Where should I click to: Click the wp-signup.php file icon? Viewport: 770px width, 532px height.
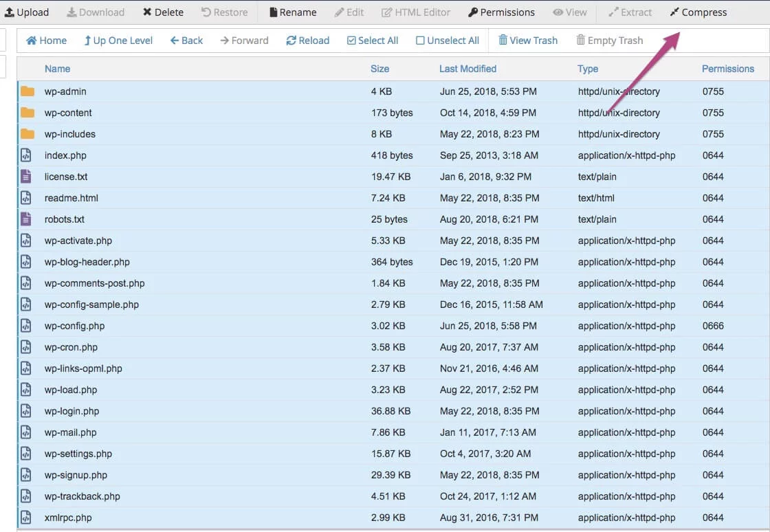click(x=26, y=475)
